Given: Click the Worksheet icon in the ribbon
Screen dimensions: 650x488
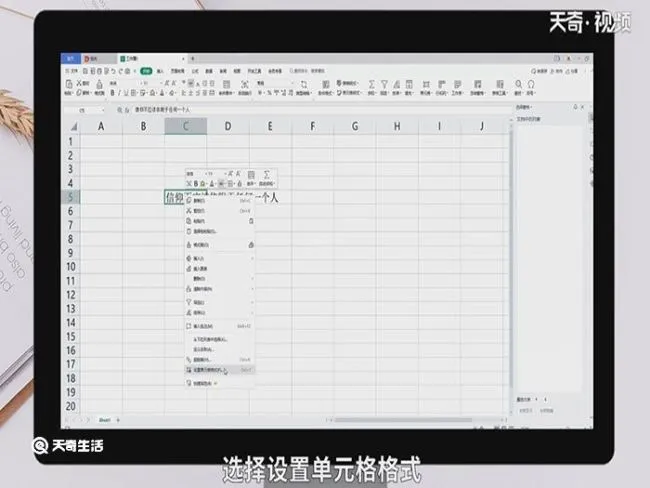Looking at the screenshot, I should [x=458, y=84].
